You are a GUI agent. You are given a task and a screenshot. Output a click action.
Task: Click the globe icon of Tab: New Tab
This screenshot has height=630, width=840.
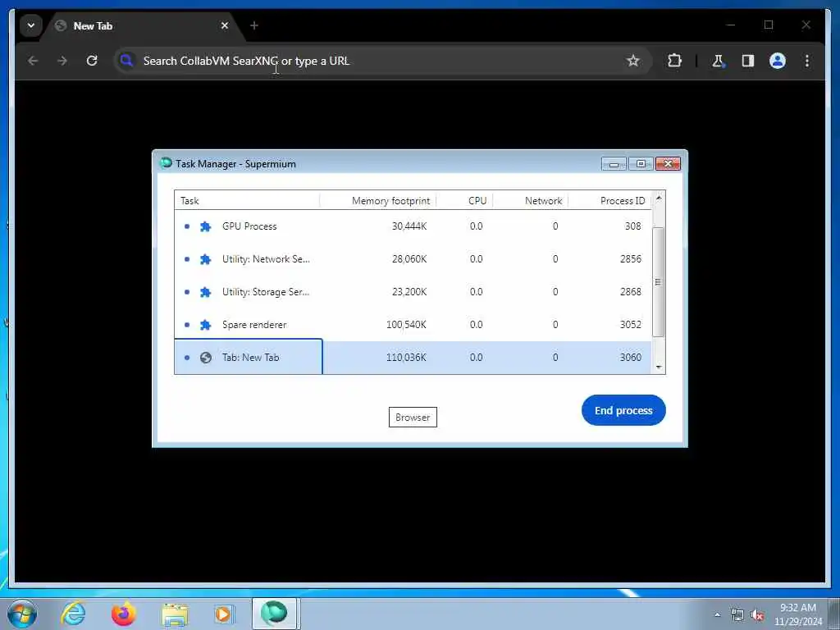point(205,358)
